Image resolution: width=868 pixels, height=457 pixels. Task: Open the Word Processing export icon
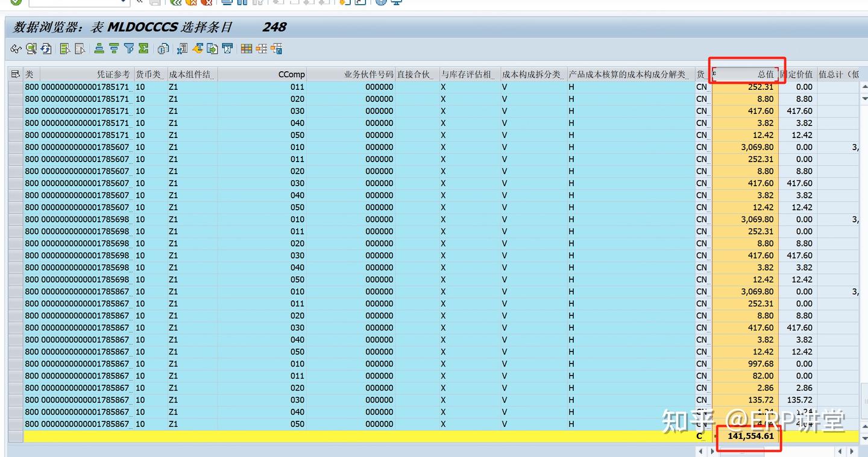[197, 49]
